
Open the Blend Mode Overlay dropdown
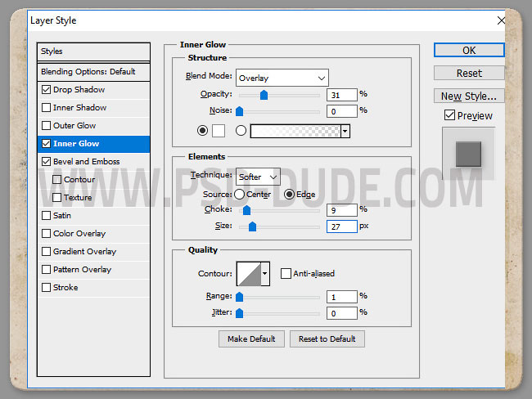point(282,78)
